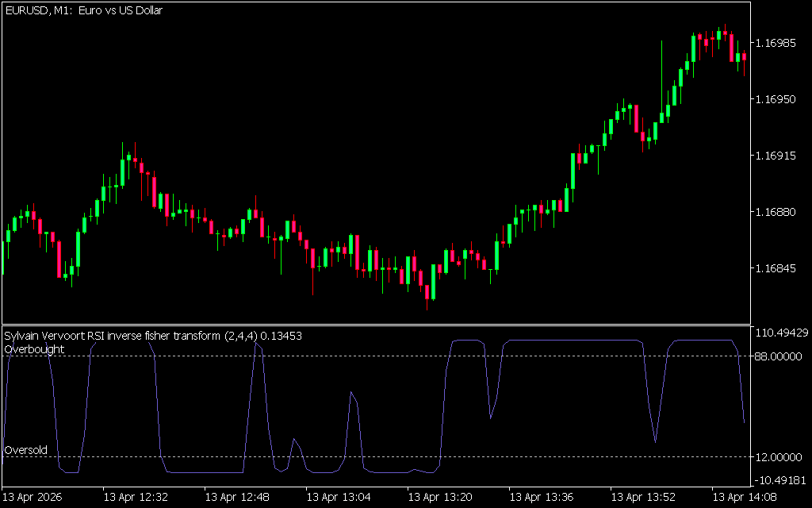Select the 13 Apr 13:04 time marker
The image size is (812, 508).
[x=339, y=497]
